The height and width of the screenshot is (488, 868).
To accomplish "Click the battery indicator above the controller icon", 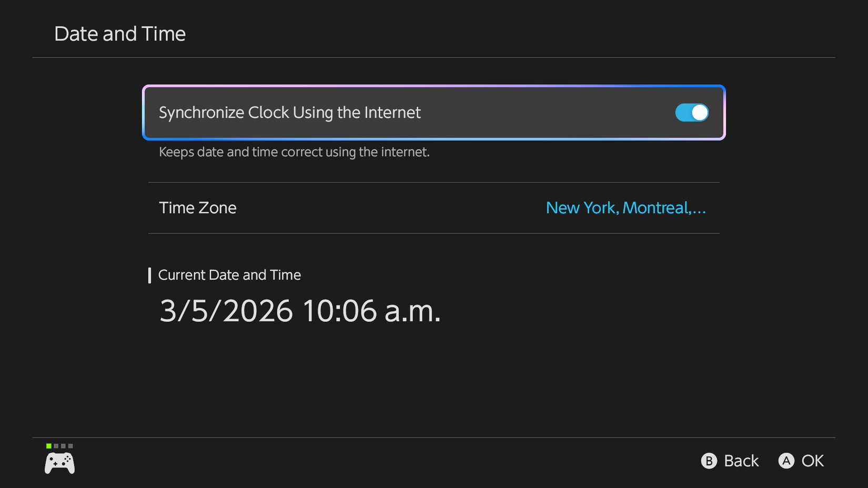I will pos(59,445).
